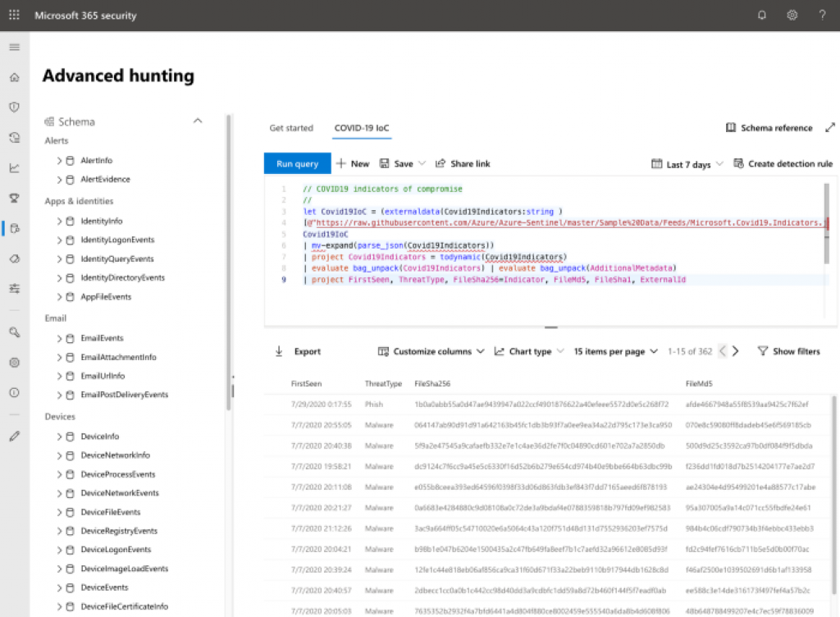Image resolution: width=840 pixels, height=617 pixels.
Task: Open the trophy Secure score icon
Action: coord(15,199)
